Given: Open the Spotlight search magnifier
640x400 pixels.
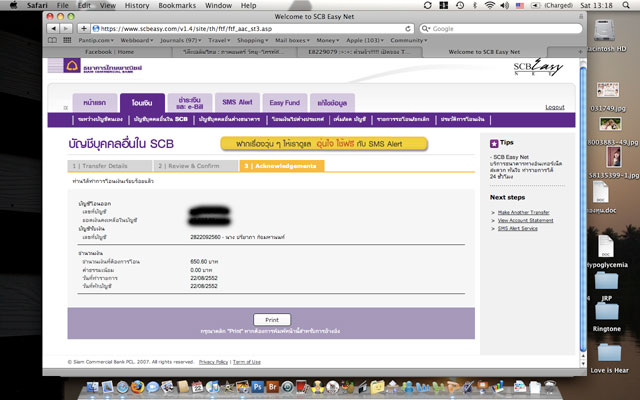Looking at the screenshot, I should (x=626, y=5).
